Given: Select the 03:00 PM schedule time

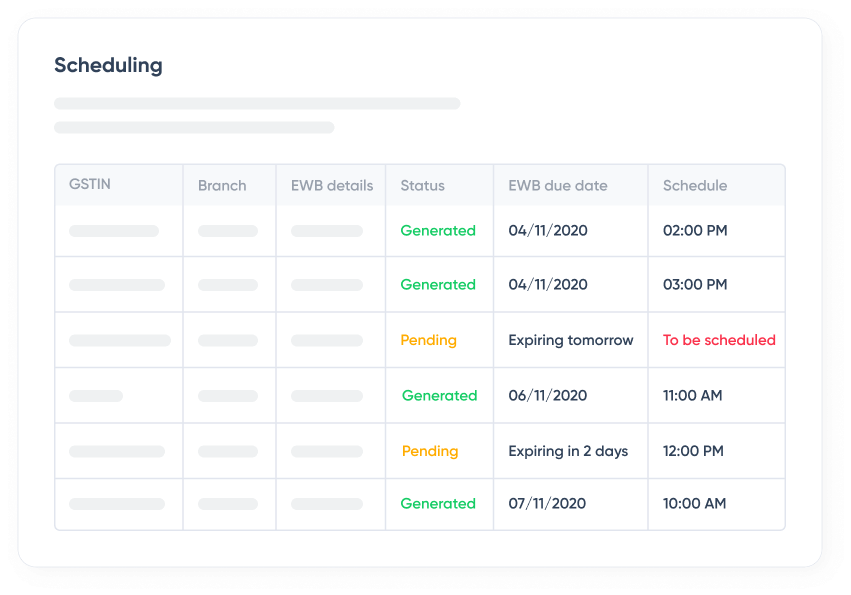Looking at the screenshot, I should 695,285.
